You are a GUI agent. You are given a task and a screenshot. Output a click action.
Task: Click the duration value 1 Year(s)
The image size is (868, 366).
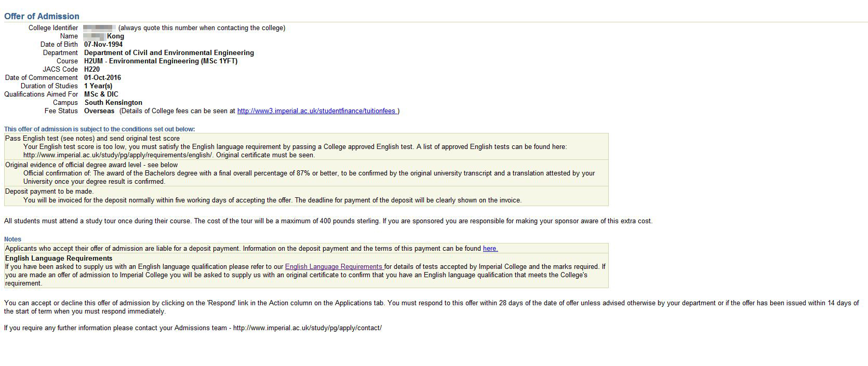[x=98, y=86]
